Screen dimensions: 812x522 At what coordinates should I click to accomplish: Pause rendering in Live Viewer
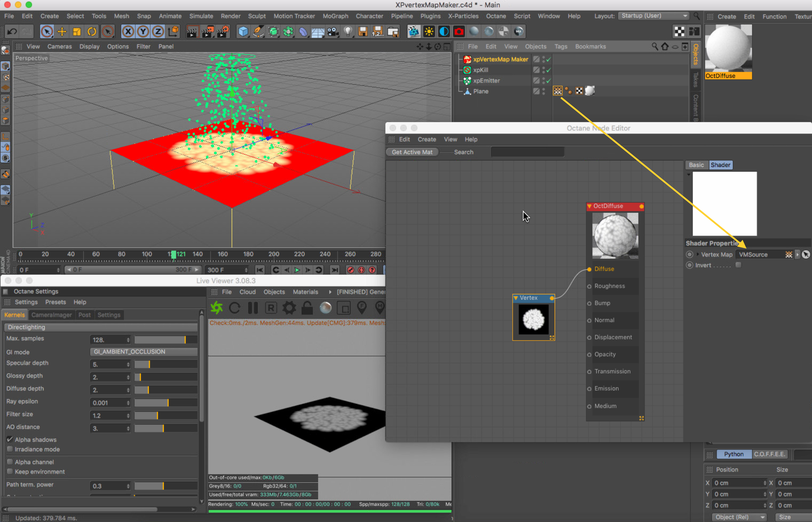pos(253,308)
